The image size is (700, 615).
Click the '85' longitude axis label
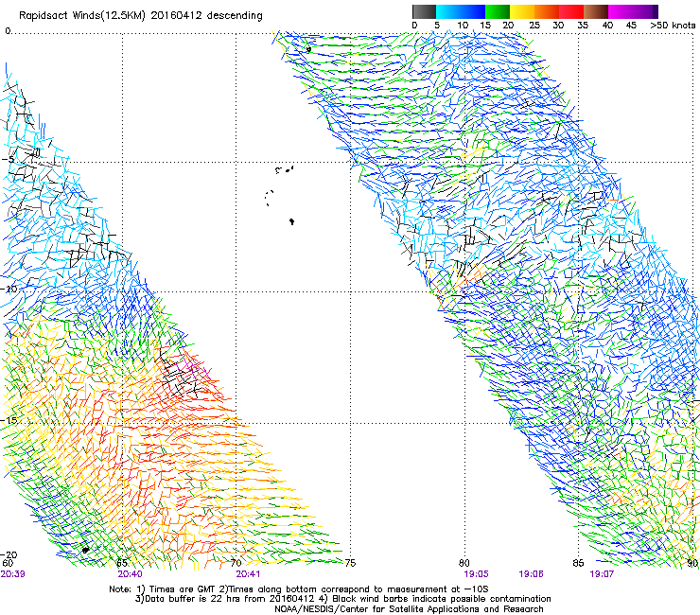pyautogui.click(x=578, y=563)
